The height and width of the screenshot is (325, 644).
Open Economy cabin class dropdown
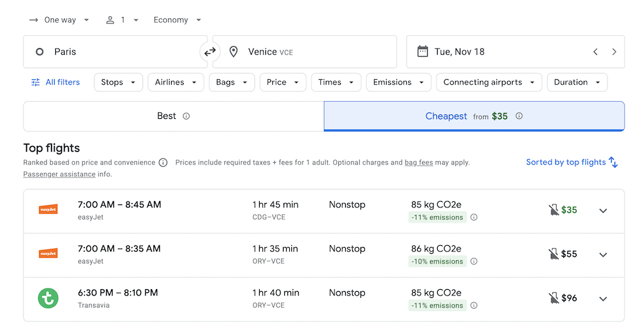click(x=177, y=20)
